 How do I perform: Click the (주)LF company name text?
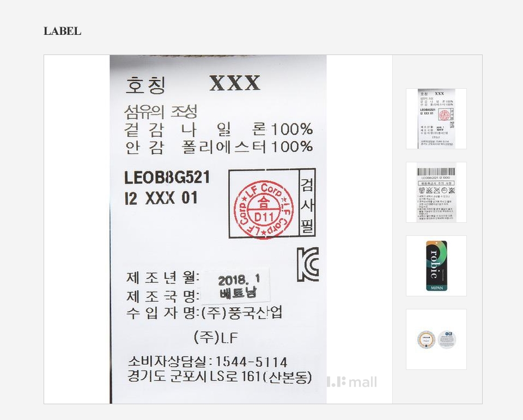pyautogui.click(x=216, y=337)
